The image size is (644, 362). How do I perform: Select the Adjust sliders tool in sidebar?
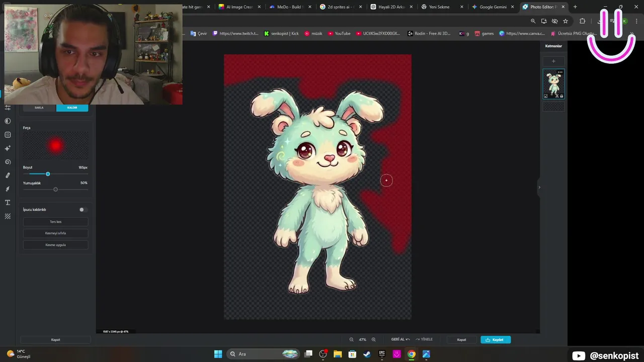[x=8, y=107]
